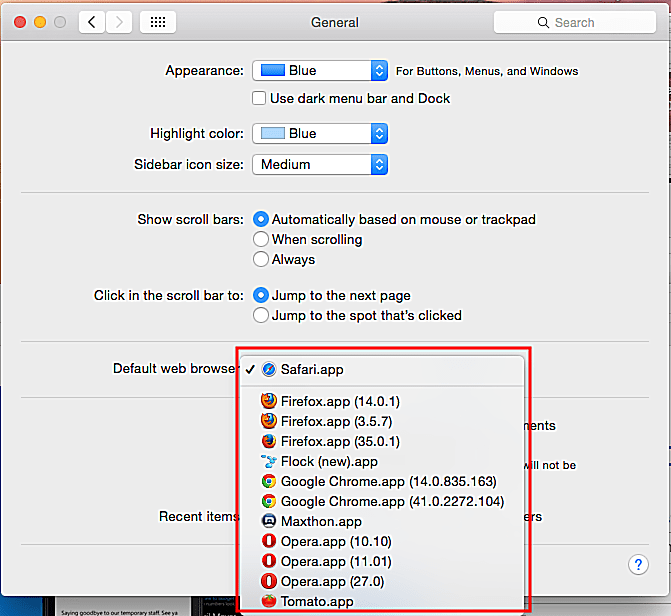This screenshot has height=616, width=671.
Task: Click the Safari compass icon in browser list
Action: tap(269, 369)
